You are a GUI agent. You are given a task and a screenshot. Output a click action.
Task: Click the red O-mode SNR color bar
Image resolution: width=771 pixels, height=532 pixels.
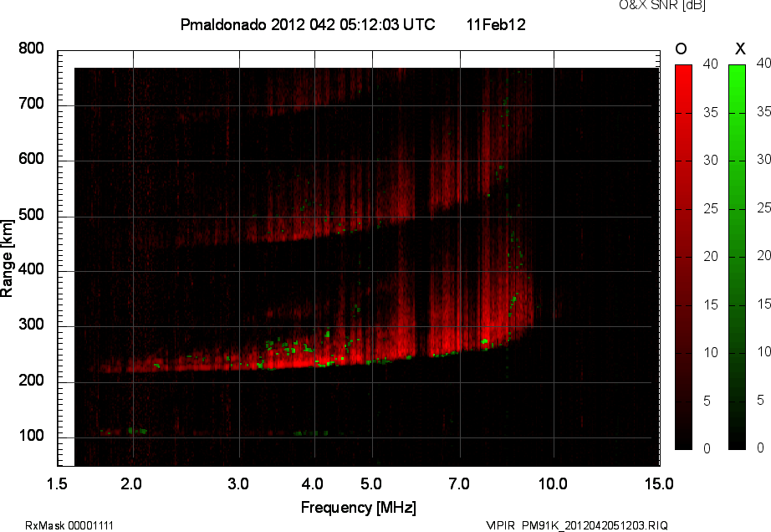click(x=683, y=257)
